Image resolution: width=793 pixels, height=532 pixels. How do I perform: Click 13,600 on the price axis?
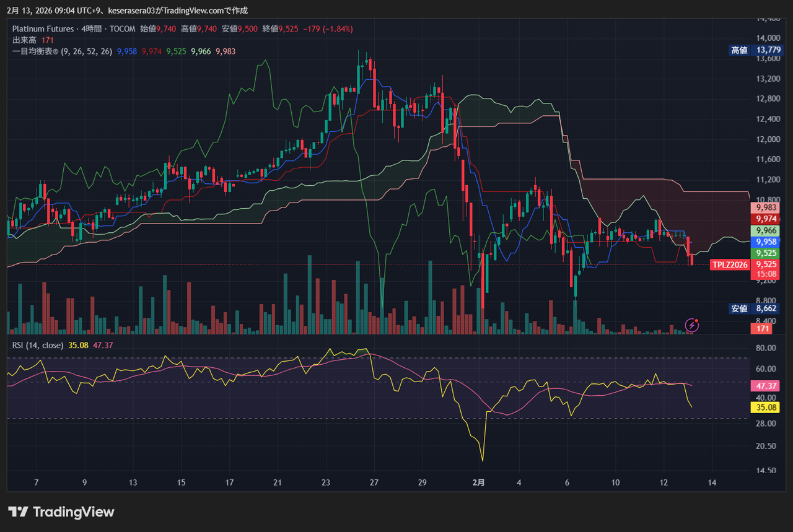767,59
